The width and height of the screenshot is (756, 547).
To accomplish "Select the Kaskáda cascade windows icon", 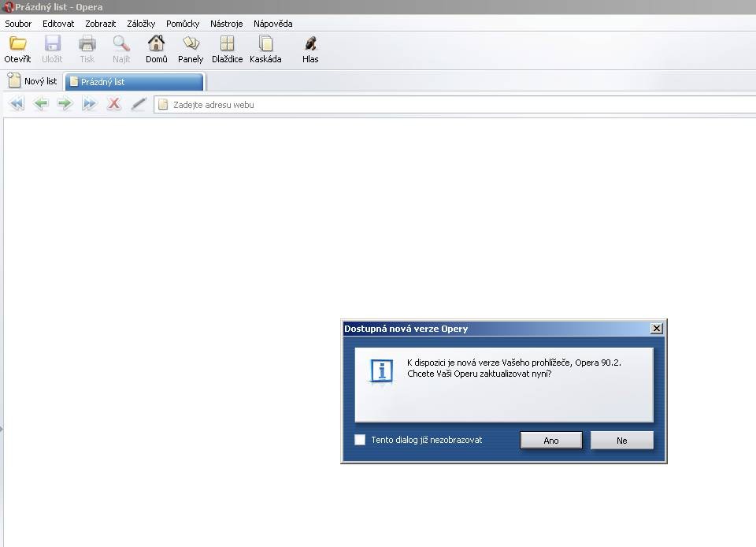I will pos(265,44).
